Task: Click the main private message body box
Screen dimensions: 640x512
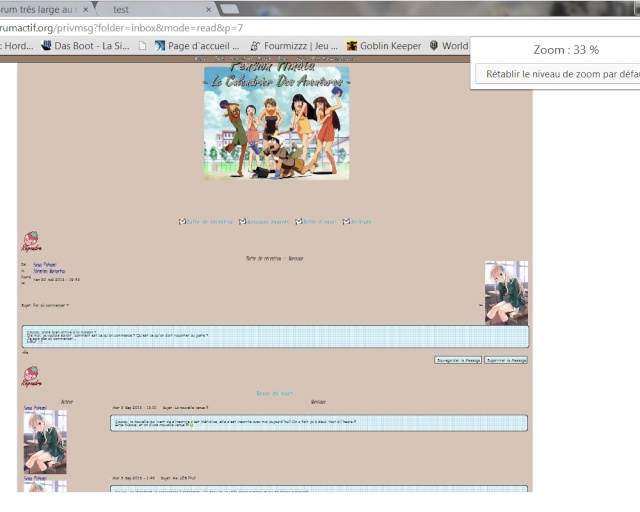Action: pos(276,337)
